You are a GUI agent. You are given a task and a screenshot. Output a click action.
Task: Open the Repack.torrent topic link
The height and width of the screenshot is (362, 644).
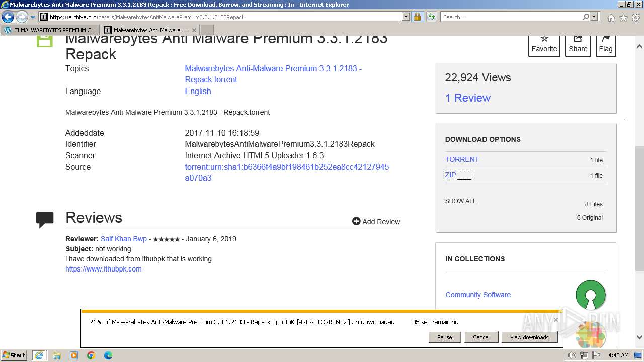tap(273, 74)
